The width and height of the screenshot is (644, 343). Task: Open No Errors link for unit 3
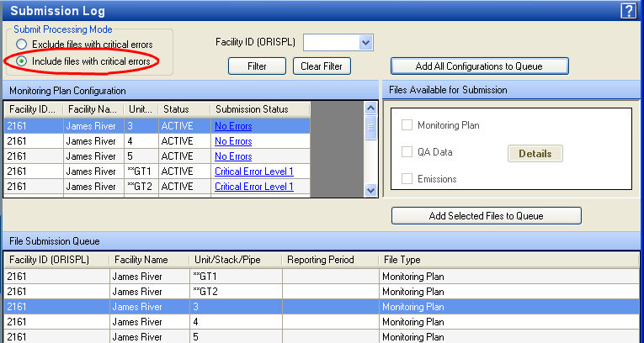[x=233, y=126]
